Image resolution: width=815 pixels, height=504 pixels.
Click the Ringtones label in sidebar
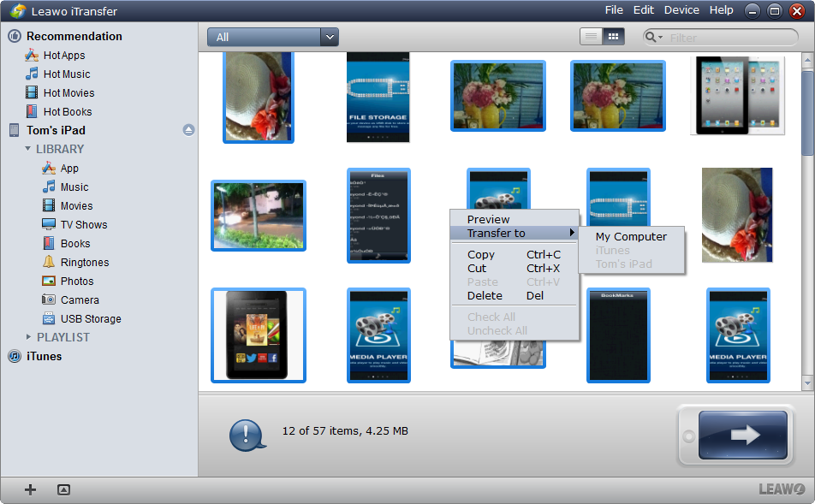tap(85, 263)
